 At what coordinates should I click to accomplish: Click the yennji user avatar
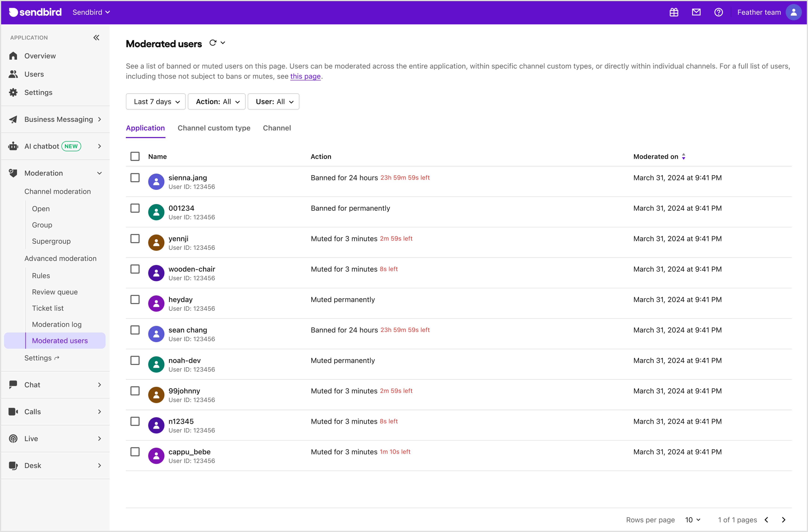tap(156, 242)
